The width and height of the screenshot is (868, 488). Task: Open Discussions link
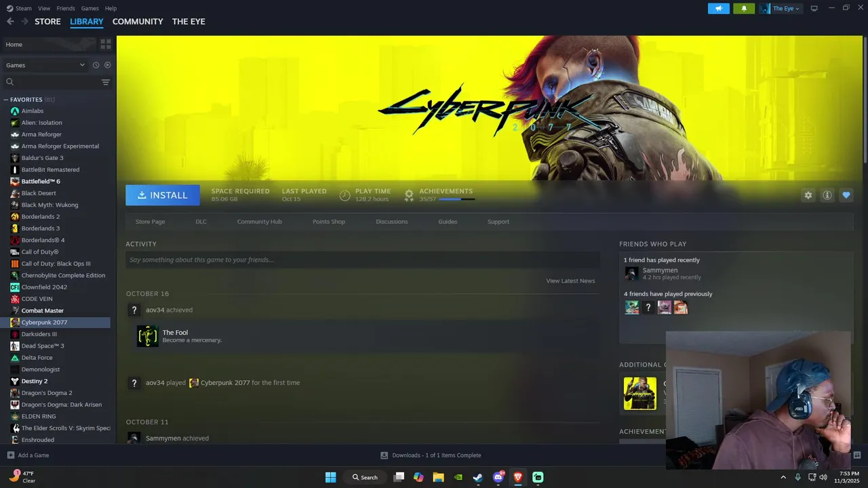point(392,222)
